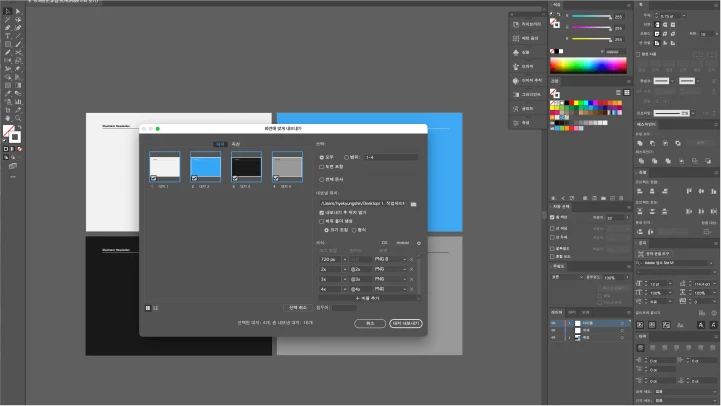Screen dimensions: 721x406
Task: Open the PNG 8 format dropdown
Action: [x=390, y=259]
